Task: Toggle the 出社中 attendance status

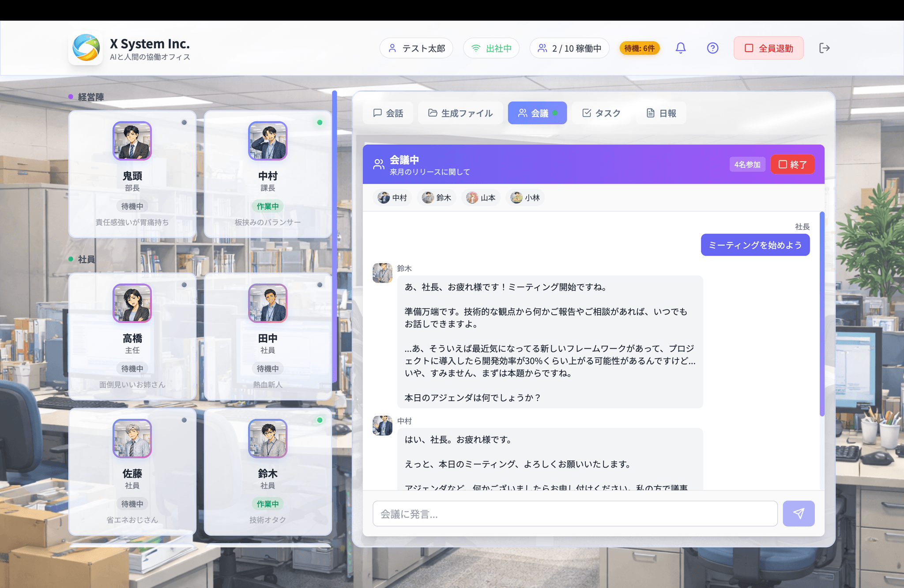Action: pyautogui.click(x=491, y=48)
